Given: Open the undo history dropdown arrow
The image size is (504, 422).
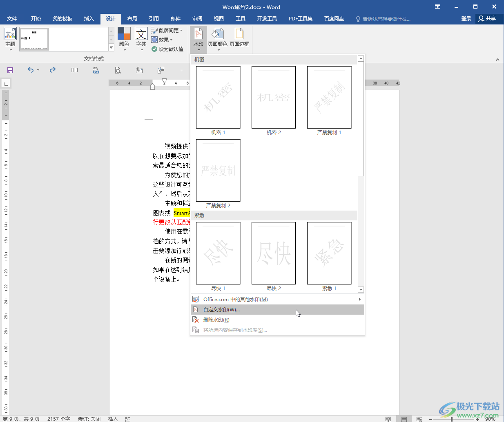Looking at the screenshot, I should (x=38, y=70).
